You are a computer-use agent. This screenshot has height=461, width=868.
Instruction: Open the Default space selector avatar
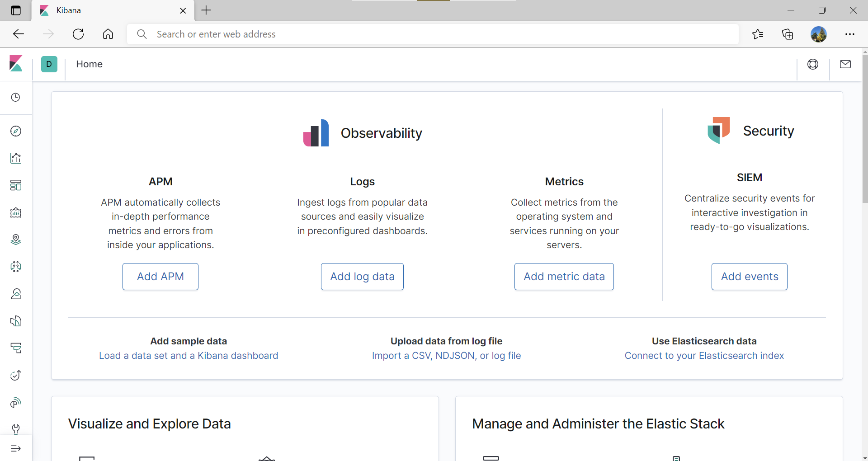pos(49,64)
